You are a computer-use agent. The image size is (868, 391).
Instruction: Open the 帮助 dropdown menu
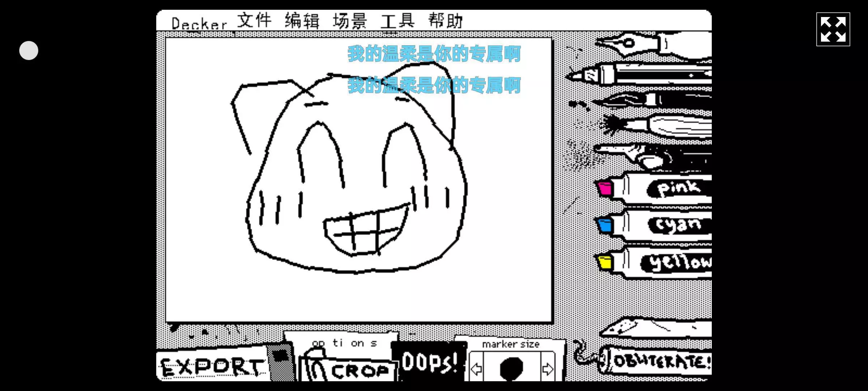tap(446, 21)
